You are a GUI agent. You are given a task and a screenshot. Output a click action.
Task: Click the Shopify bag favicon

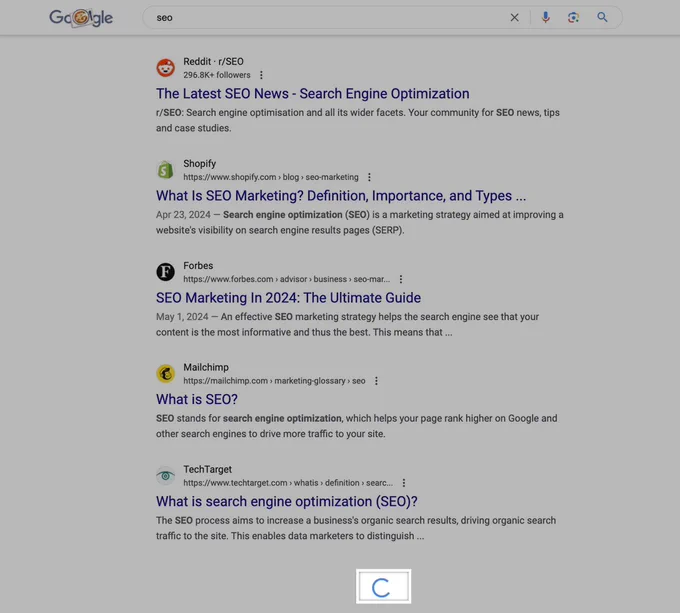(x=166, y=170)
